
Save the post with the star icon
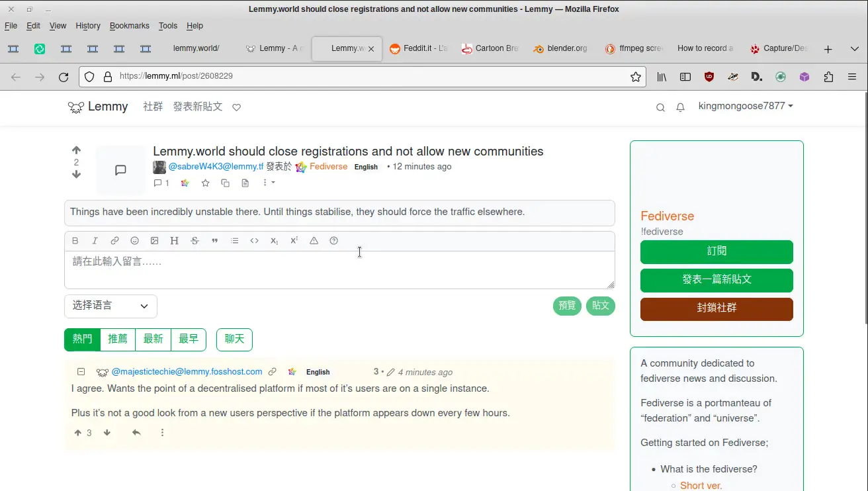(205, 183)
